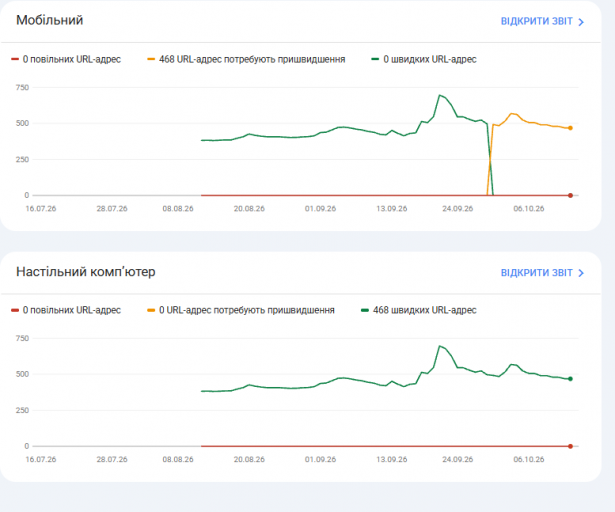Click red endpoint marker on desktop chart zero line
The width and height of the screenshot is (615, 512).
pos(570,446)
